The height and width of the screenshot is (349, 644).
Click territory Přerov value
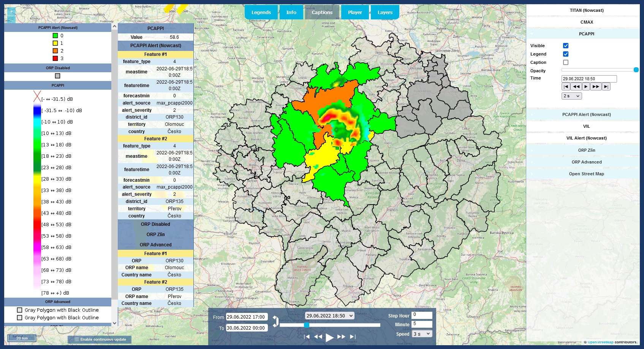pos(174,209)
